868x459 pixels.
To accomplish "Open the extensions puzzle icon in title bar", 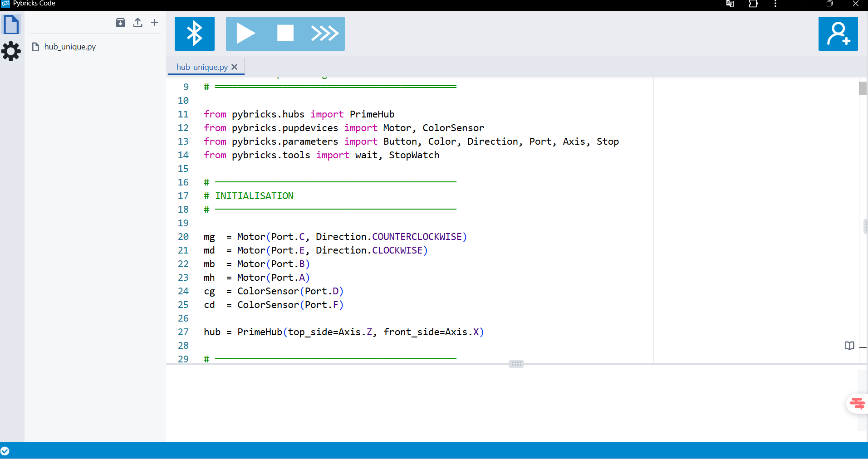I will tap(753, 4).
